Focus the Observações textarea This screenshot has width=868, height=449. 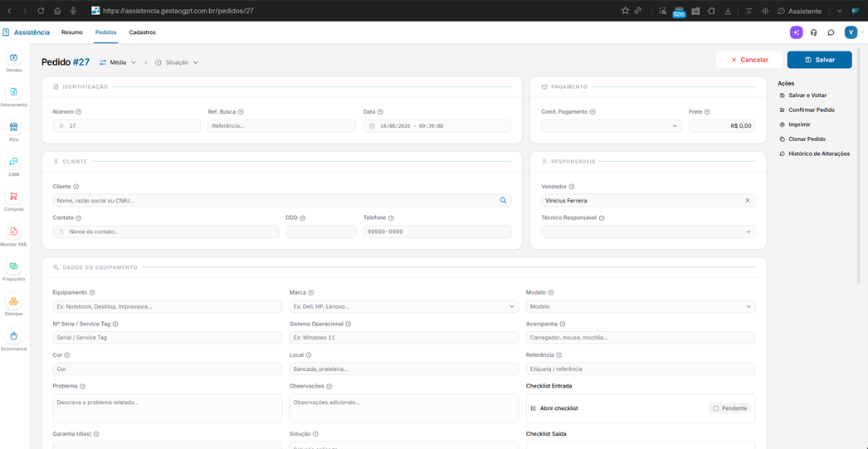404,408
